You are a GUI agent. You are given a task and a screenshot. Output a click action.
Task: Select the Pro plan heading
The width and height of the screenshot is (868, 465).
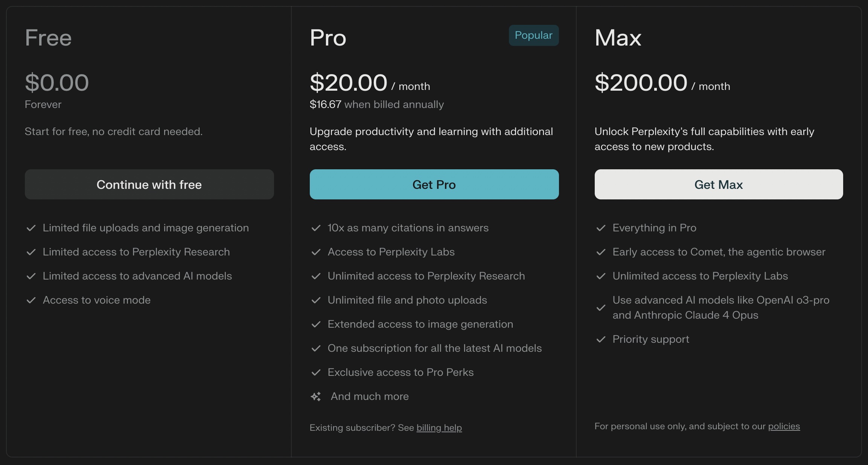[328, 38]
